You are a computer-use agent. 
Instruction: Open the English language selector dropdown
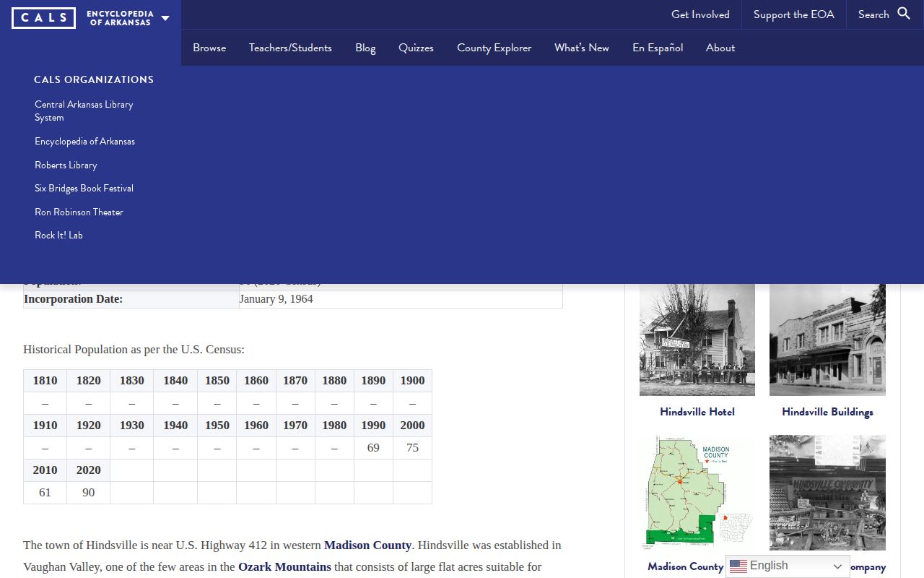(x=788, y=566)
